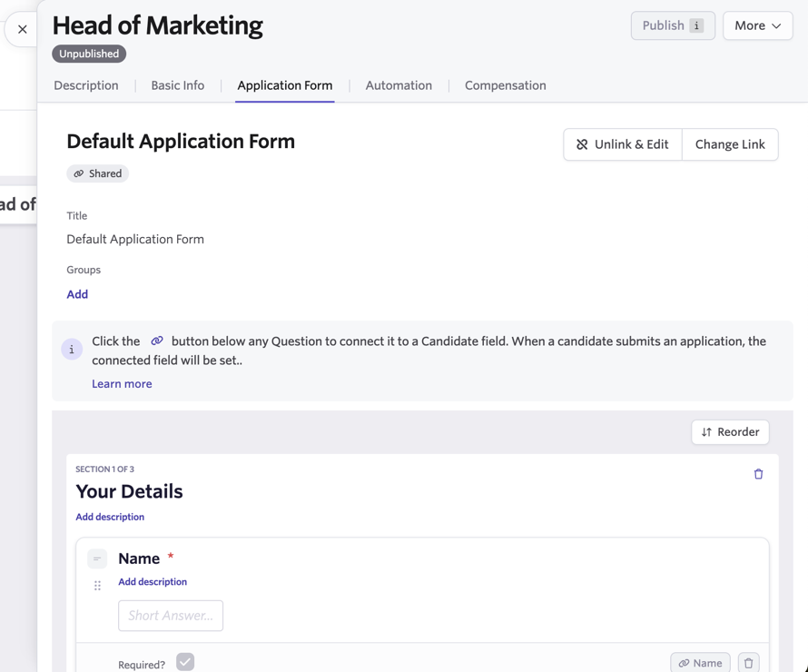Switch to the Basic Info tab
The image size is (808, 672).
coord(177,85)
